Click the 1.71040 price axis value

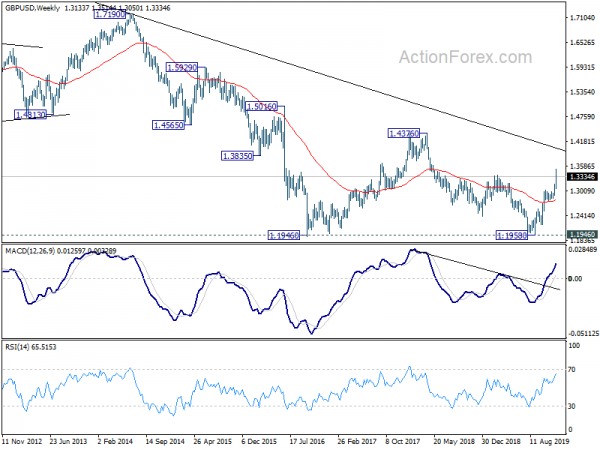pyautogui.click(x=582, y=18)
